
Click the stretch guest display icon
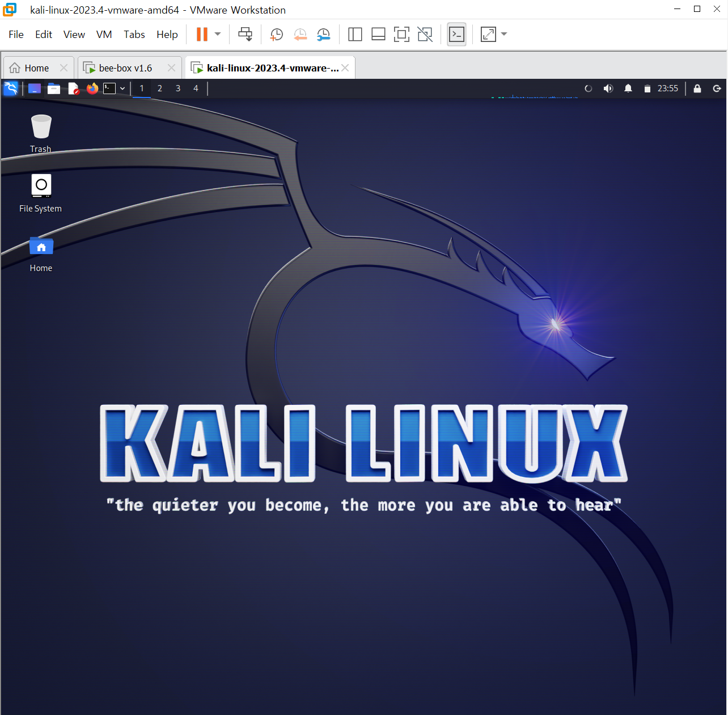click(x=488, y=35)
